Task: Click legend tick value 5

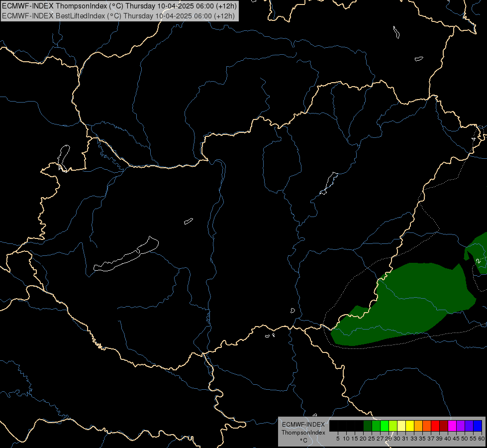Action: [338, 439]
